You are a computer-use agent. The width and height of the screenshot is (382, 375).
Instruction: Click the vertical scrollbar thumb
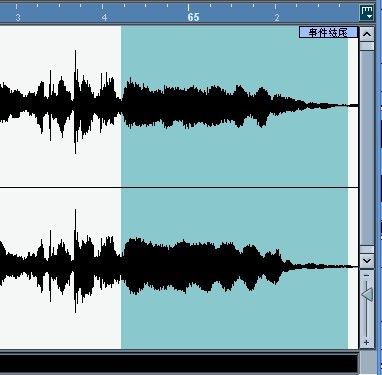(x=367, y=148)
